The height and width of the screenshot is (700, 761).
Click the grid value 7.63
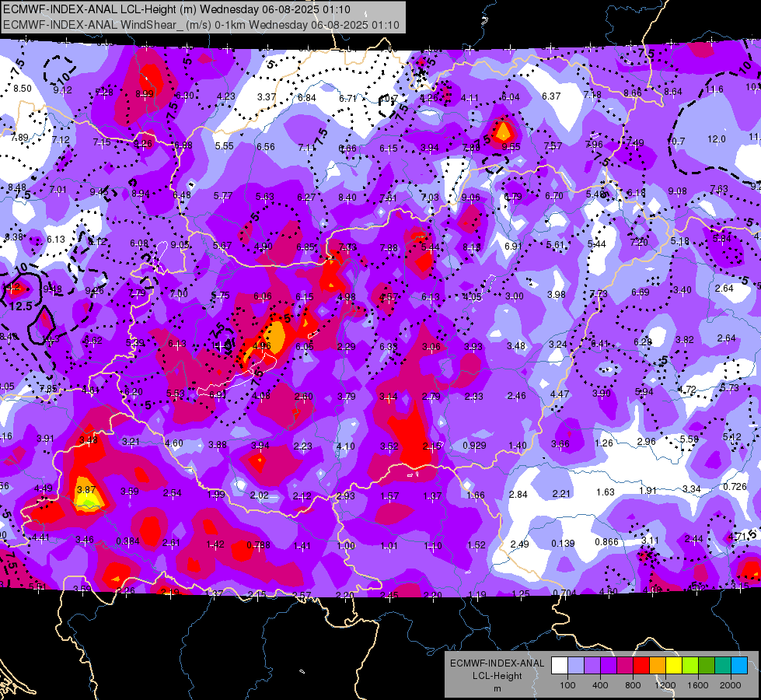click(x=719, y=189)
